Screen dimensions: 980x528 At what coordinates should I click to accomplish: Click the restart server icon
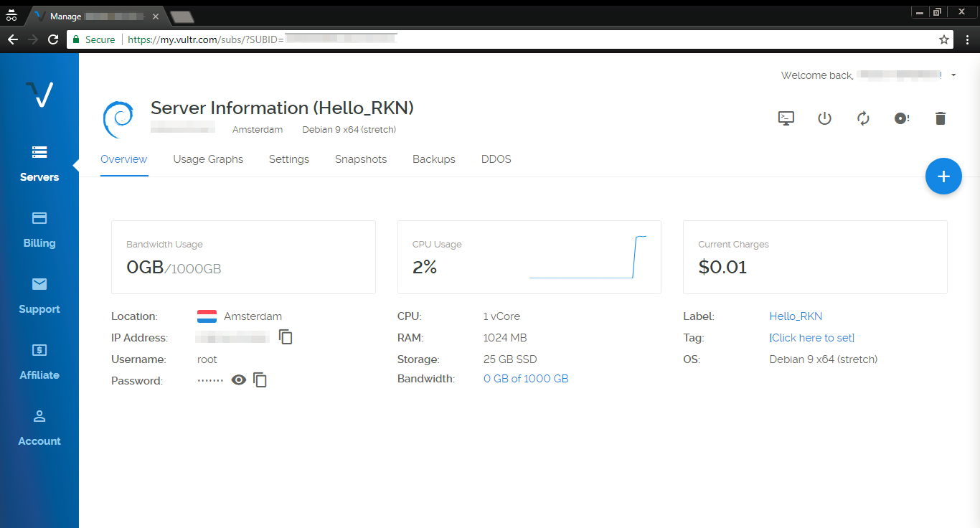[864, 118]
